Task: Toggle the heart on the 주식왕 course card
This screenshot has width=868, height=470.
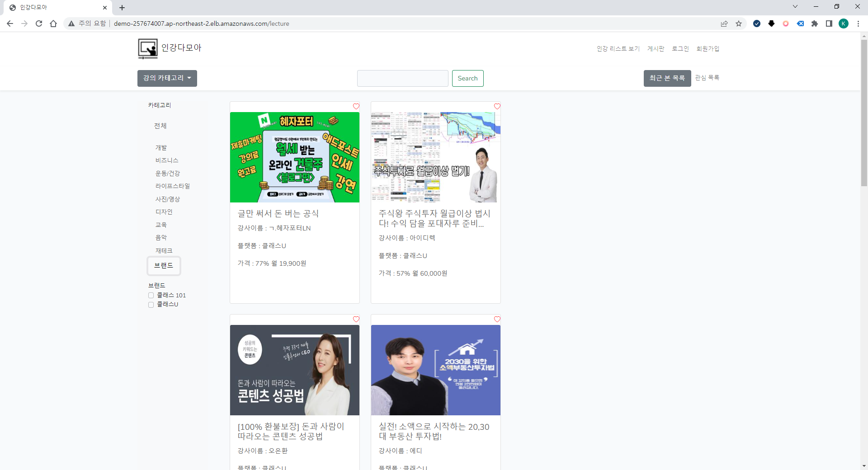Action: 497,106
